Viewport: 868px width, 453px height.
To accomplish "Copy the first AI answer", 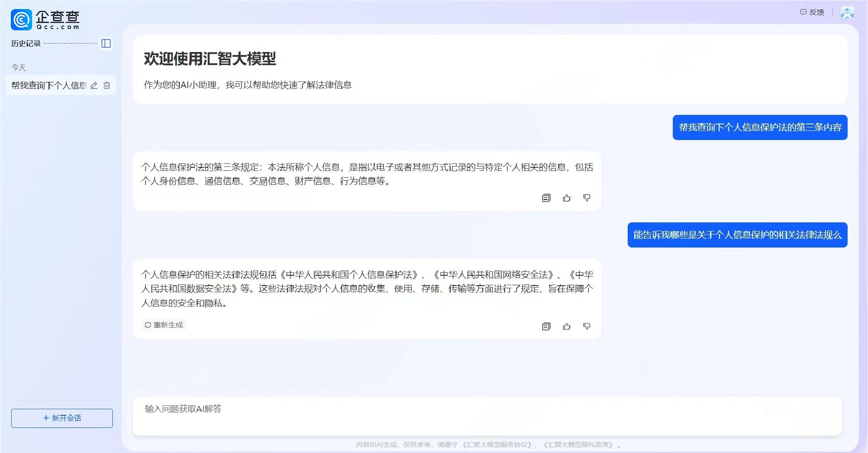I will 546,198.
